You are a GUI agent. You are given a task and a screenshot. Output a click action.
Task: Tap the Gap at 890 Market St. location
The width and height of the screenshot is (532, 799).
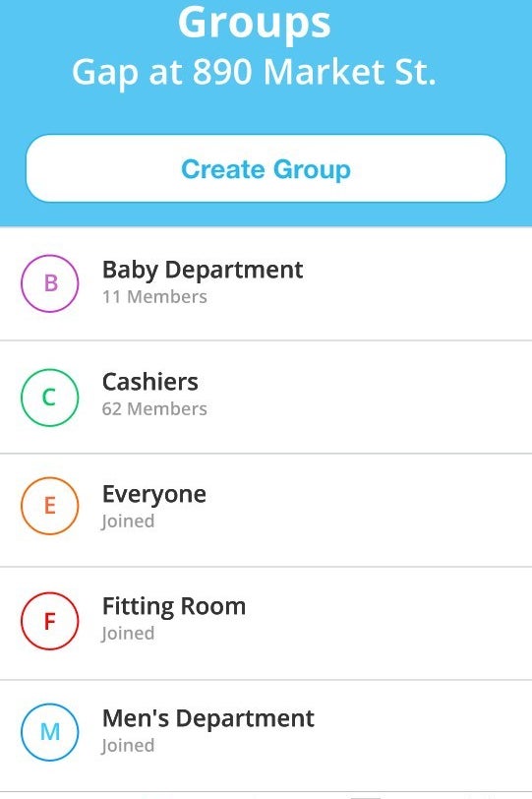pos(254,72)
